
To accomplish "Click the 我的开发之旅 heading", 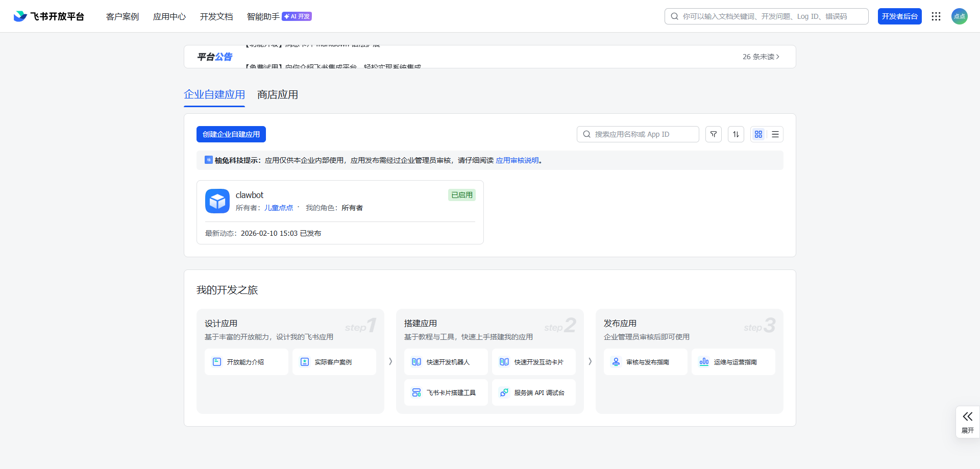I will (227, 290).
